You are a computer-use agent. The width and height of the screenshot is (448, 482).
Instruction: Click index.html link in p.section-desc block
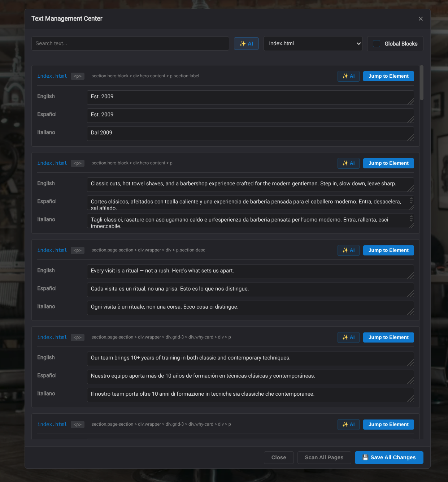click(52, 250)
